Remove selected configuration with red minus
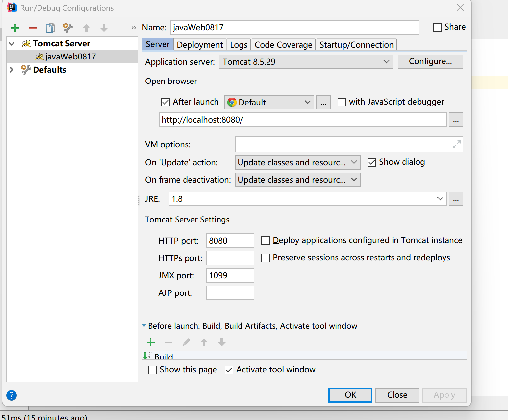Image resolution: width=508 pixels, height=420 pixels. 33,28
